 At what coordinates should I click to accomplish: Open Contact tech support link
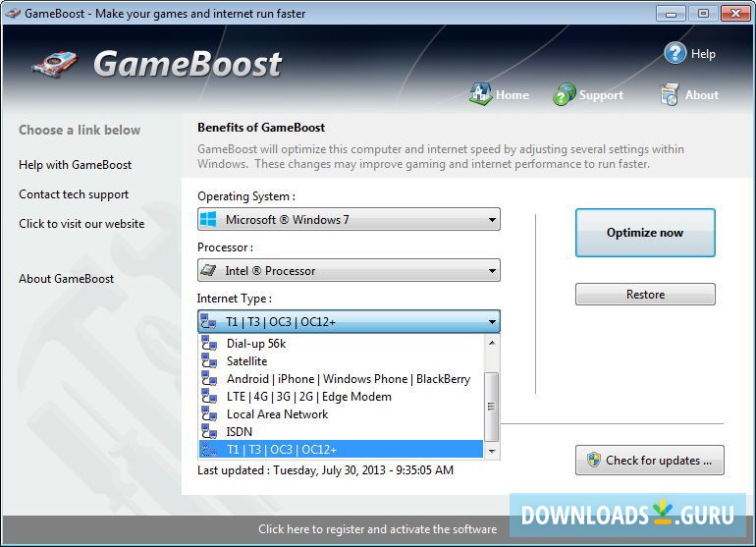pyautogui.click(x=74, y=194)
